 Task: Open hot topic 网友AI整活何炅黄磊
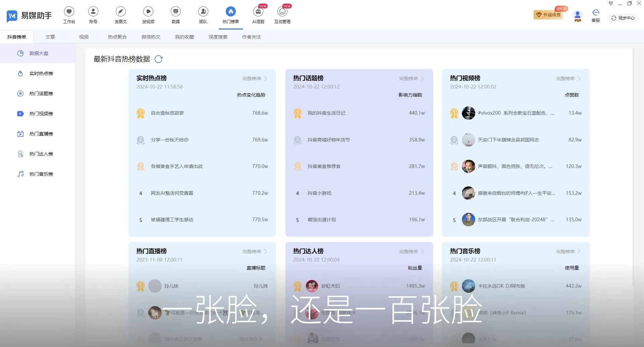[x=172, y=193]
